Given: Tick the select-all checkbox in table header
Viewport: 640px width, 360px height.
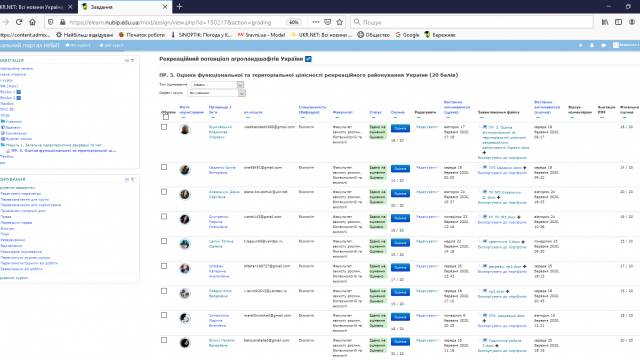Looking at the screenshot, I should tap(165, 117).
